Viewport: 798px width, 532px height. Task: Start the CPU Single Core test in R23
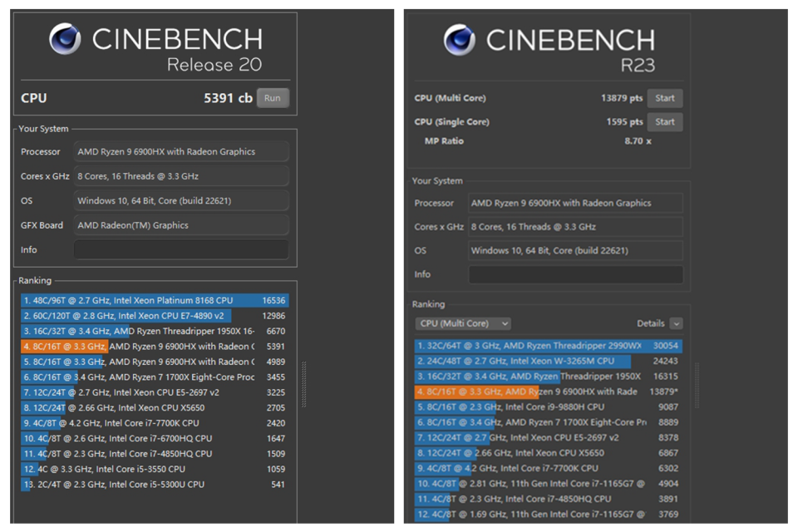[x=665, y=122]
